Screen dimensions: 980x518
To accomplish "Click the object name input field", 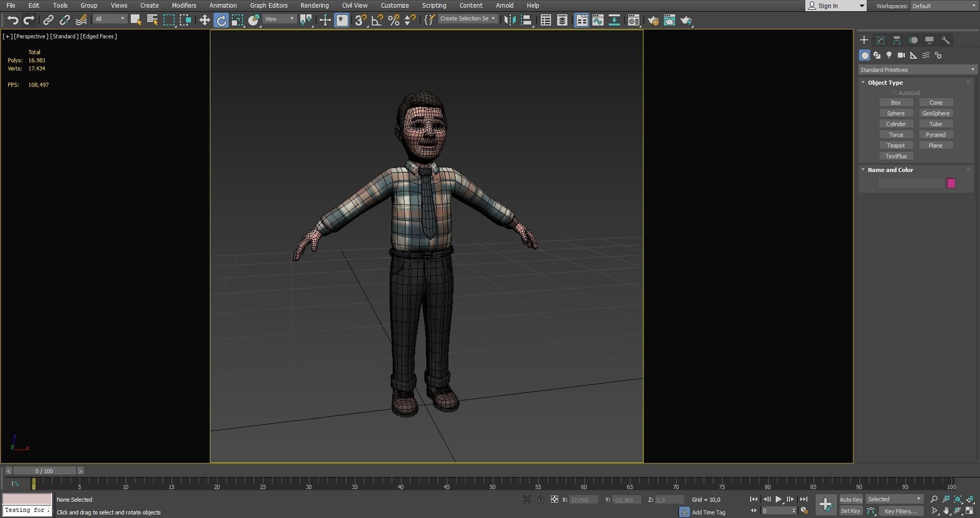I will click(x=911, y=183).
